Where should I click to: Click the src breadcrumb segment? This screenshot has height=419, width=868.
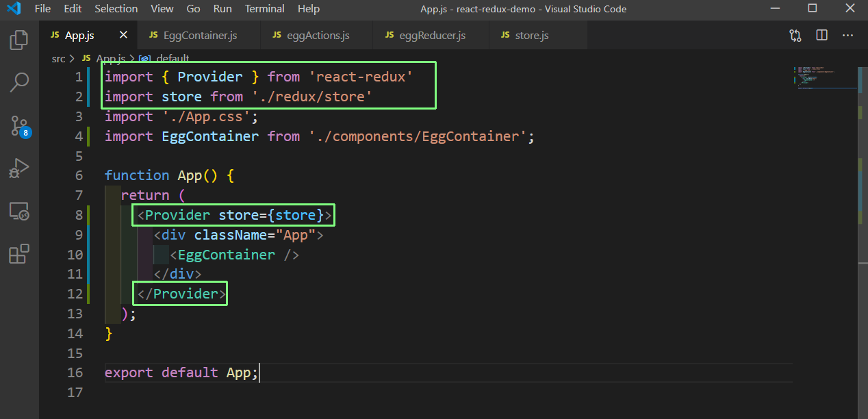point(59,58)
